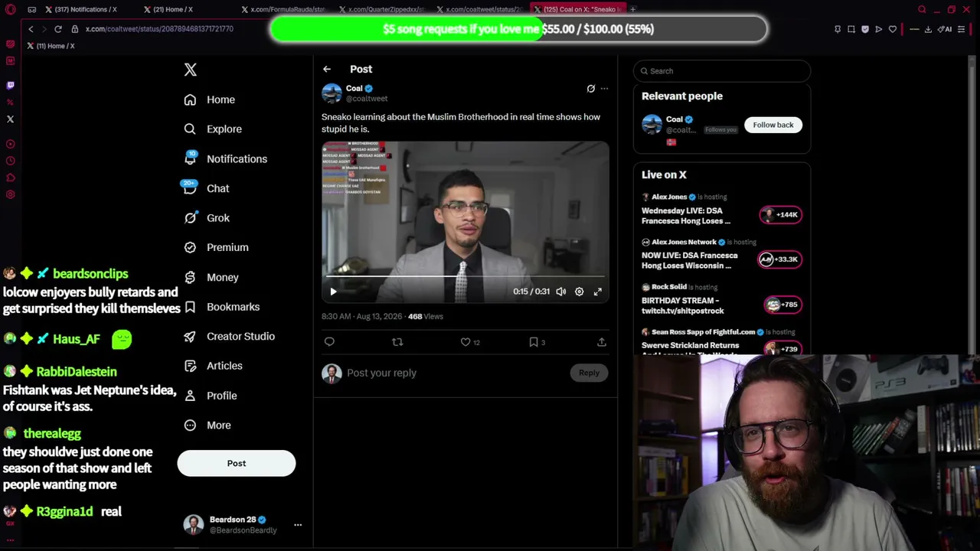Open Premium in X navigation
The image size is (980, 551).
click(216, 247)
